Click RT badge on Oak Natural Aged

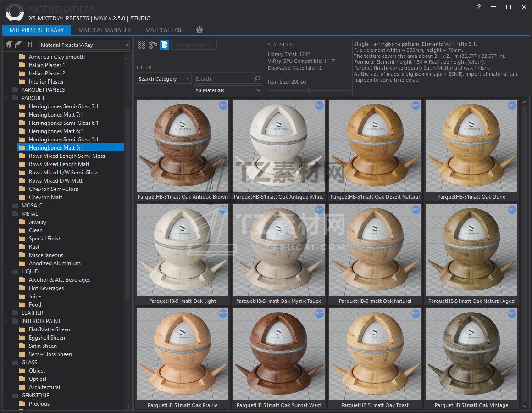tap(512, 210)
